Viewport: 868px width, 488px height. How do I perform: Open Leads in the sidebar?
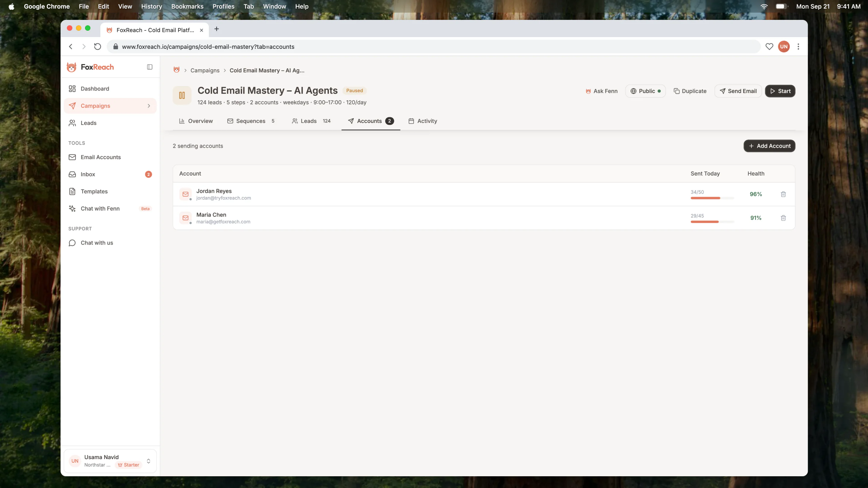click(110, 123)
